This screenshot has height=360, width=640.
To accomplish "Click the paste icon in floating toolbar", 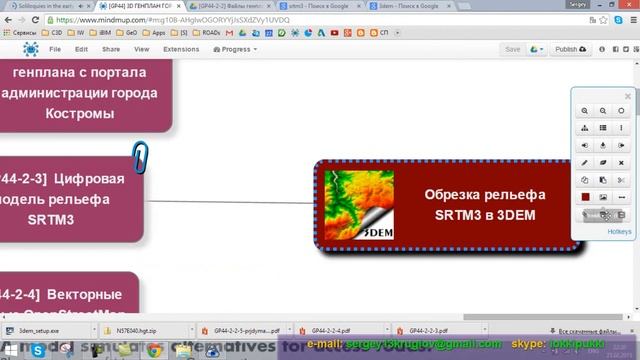I will (603, 180).
